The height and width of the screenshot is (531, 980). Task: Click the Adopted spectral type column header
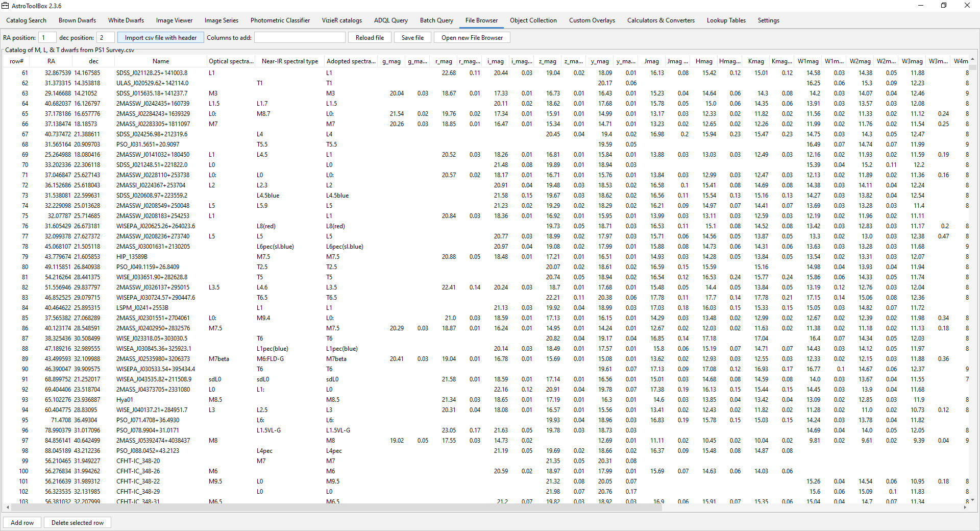(x=351, y=61)
